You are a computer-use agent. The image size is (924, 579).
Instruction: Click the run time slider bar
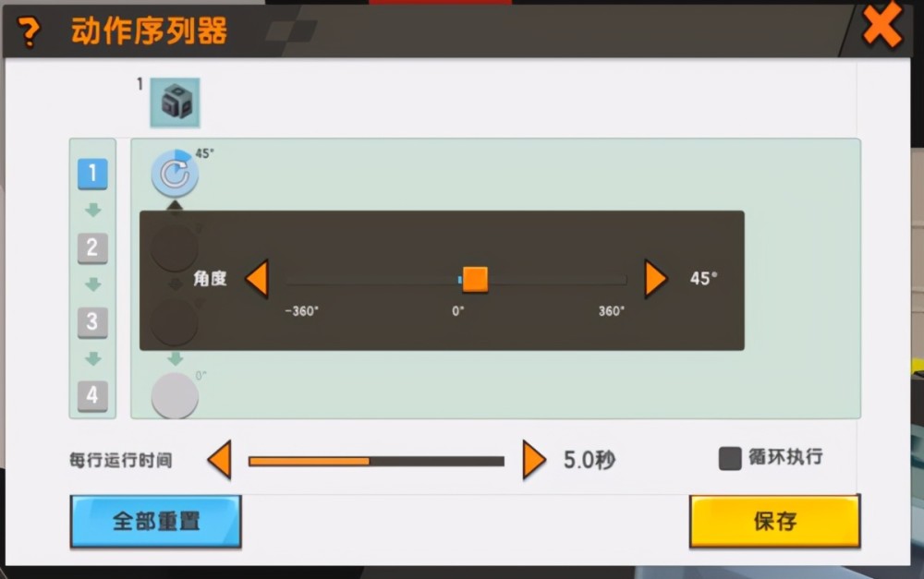[377, 461]
